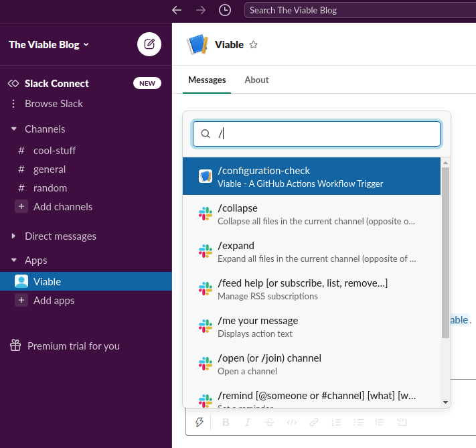The width and height of the screenshot is (476, 448).
Task: Open The Viable Blog workspace menu
Action: coord(49,45)
